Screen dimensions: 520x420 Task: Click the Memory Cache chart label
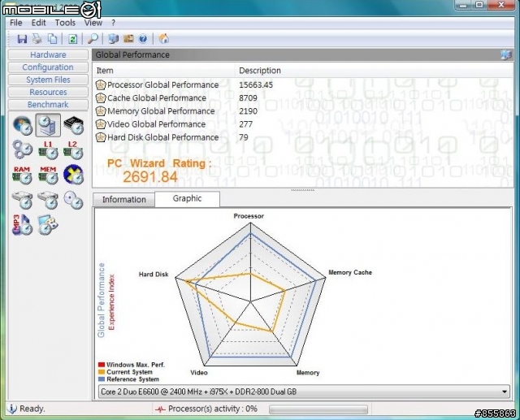click(350, 272)
